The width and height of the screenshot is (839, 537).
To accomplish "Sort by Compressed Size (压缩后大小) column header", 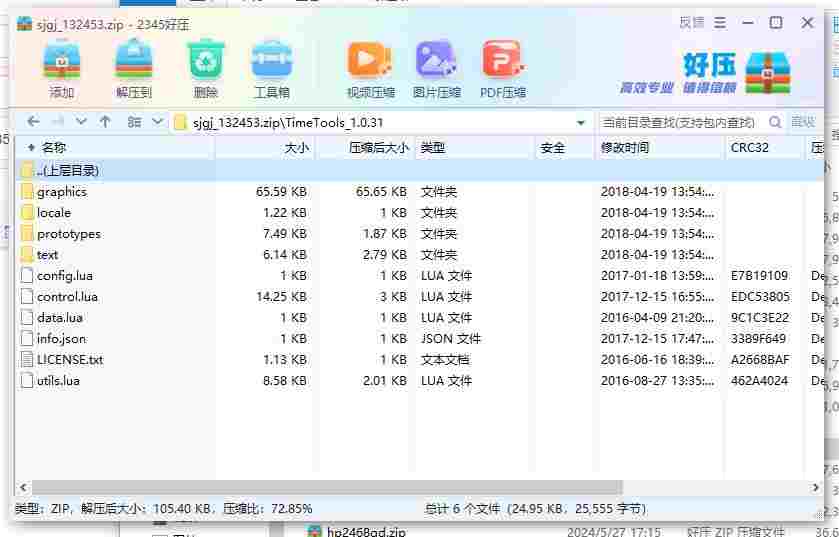I will tap(365, 148).
